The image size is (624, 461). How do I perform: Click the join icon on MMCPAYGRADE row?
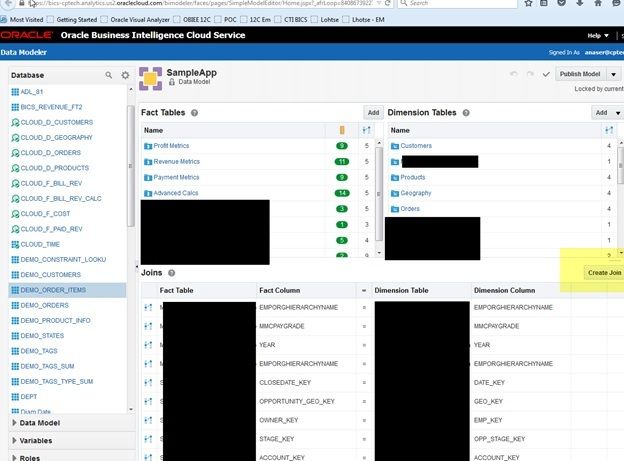[x=148, y=326]
